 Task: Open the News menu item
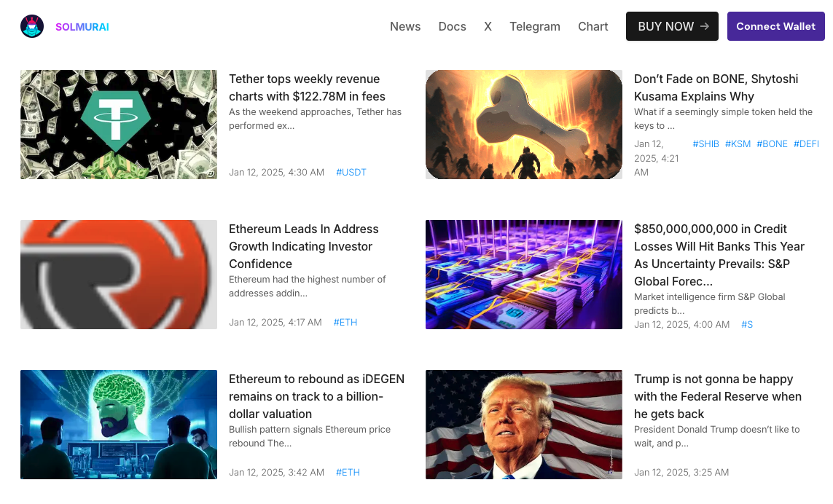point(404,26)
